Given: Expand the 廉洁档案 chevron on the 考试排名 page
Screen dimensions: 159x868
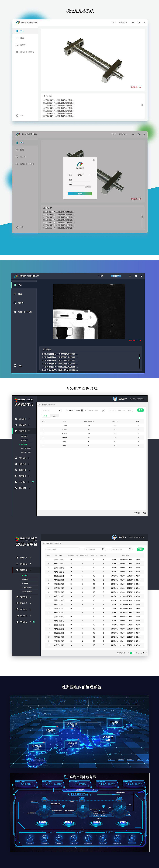Looking at the screenshot, I should pyautogui.click(x=29, y=425).
